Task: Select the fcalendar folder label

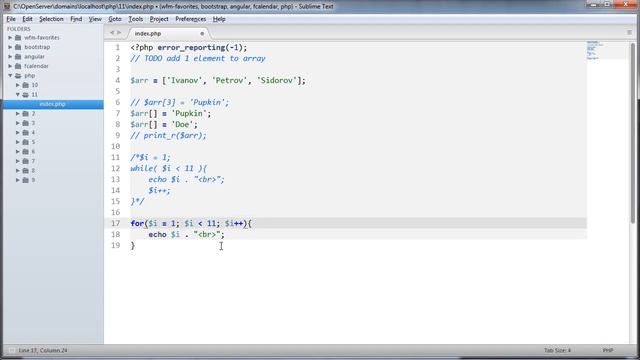Action: [x=36, y=66]
